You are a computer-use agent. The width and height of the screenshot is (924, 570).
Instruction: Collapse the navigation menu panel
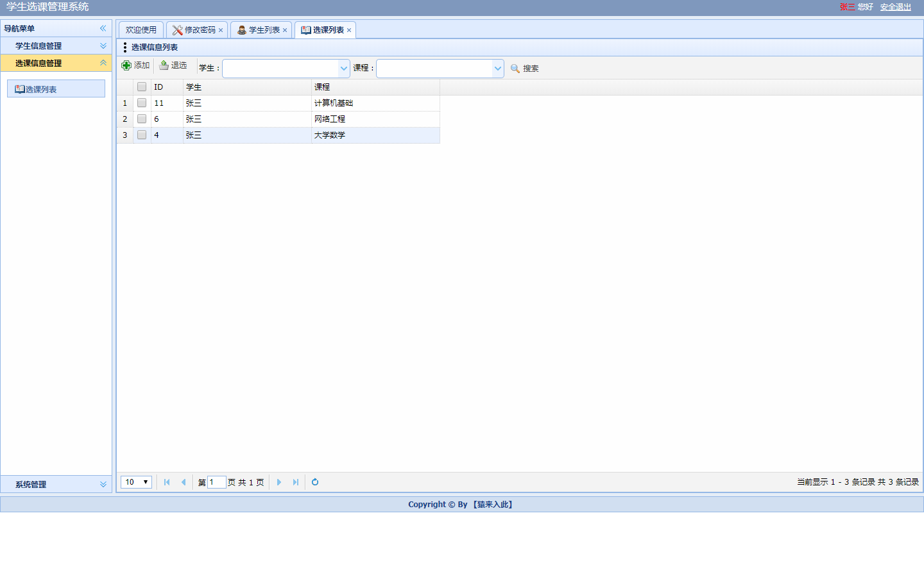coord(103,28)
